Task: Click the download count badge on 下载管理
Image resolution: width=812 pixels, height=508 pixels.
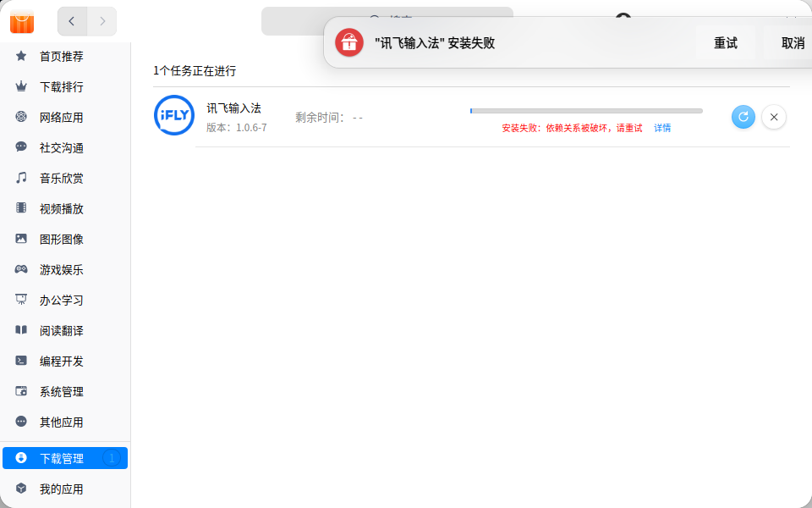Action: point(112,458)
